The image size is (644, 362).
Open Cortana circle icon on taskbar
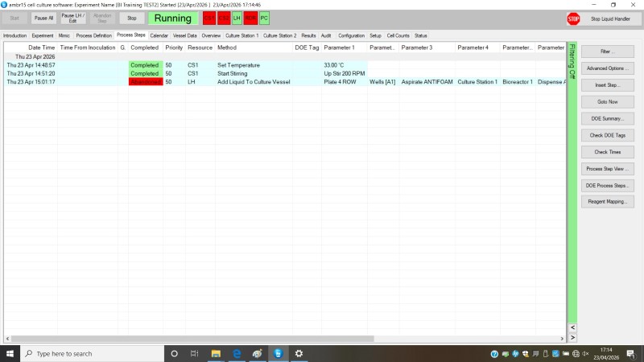[x=174, y=353]
